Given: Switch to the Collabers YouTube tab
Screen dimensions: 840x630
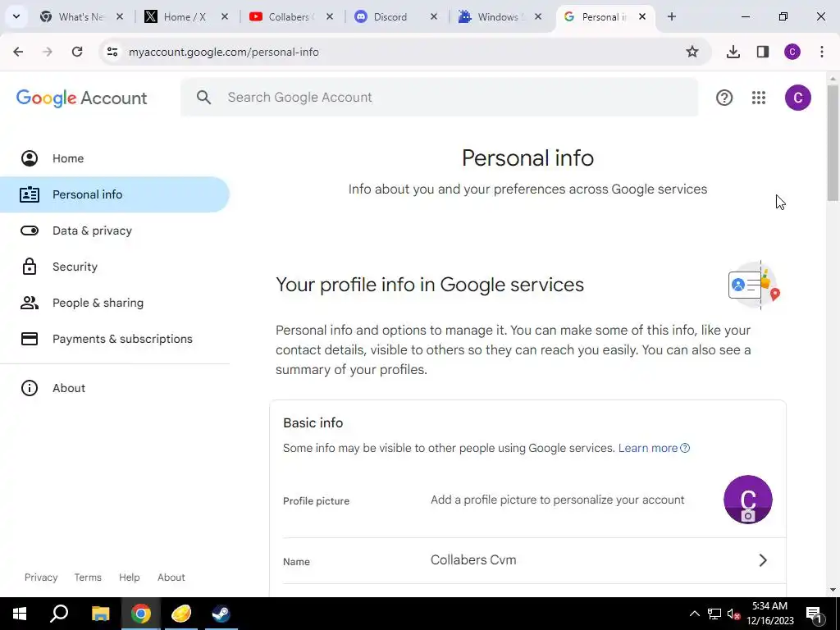Looking at the screenshot, I should tap(291, 16).
